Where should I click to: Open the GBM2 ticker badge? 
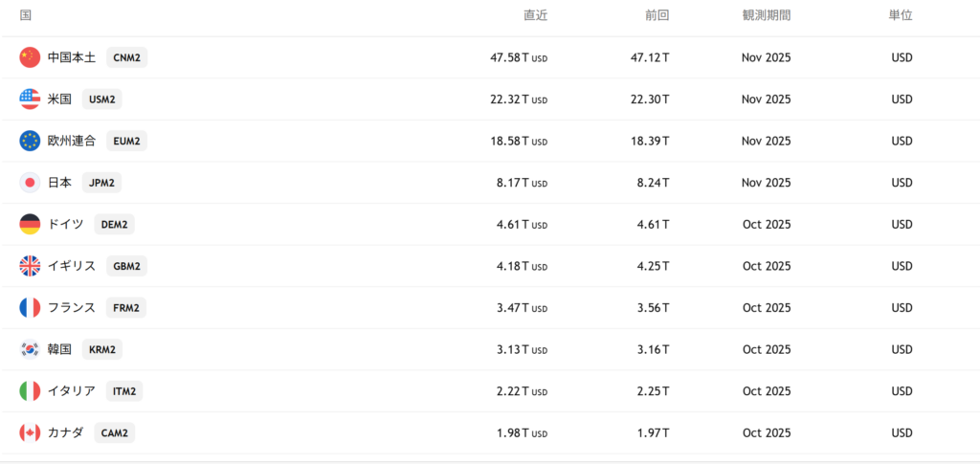coord(126,266)
